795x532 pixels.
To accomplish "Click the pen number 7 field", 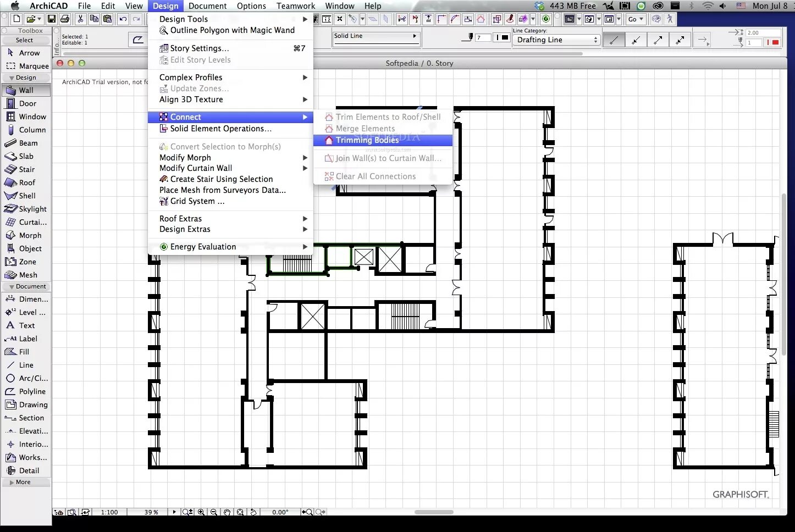I will pyautogui.click(x=483, y=38).
